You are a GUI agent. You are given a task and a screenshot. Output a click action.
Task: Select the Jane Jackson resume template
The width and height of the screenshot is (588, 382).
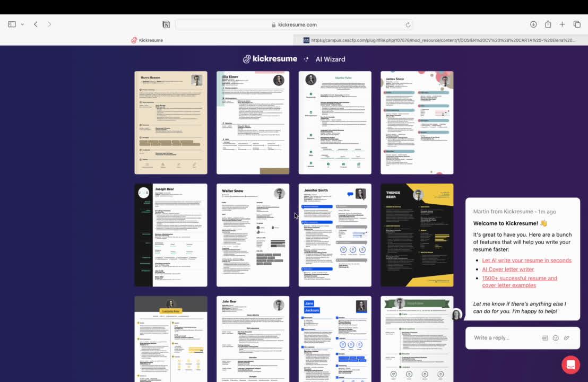coord(335,339)
